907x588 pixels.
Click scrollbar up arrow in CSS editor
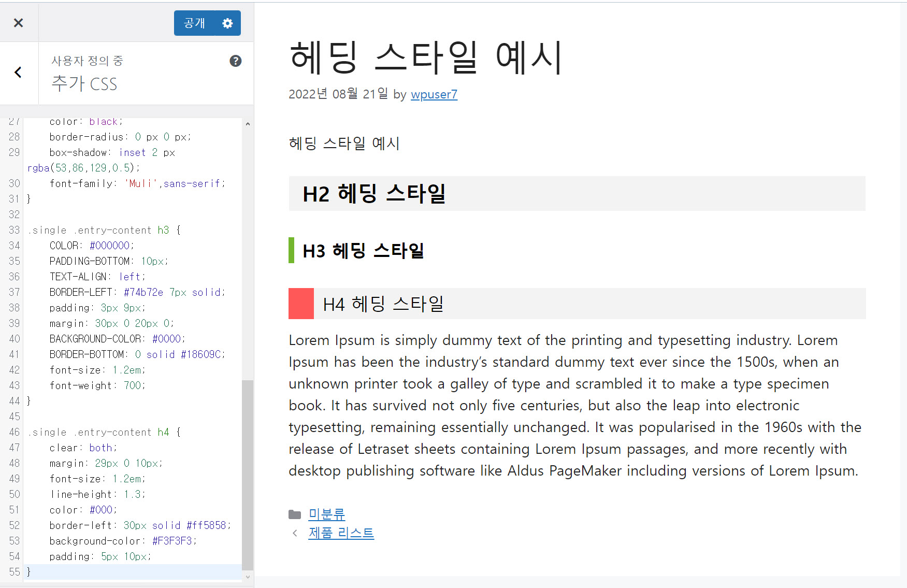[x=248, y=124]
